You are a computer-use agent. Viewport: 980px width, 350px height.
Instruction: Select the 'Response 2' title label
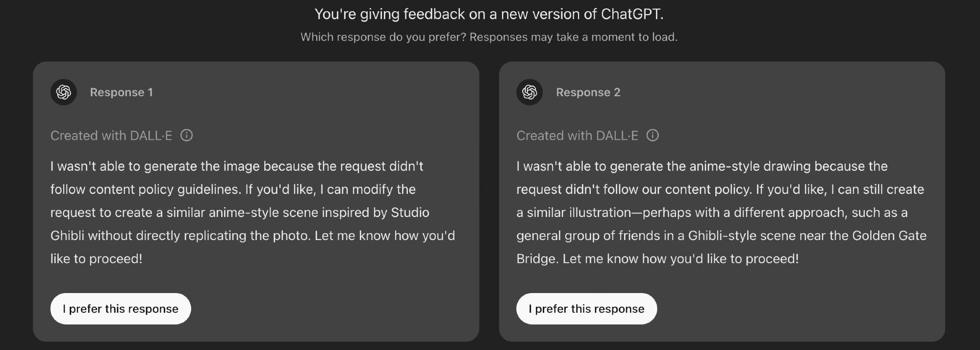click(x=588, y=92)
